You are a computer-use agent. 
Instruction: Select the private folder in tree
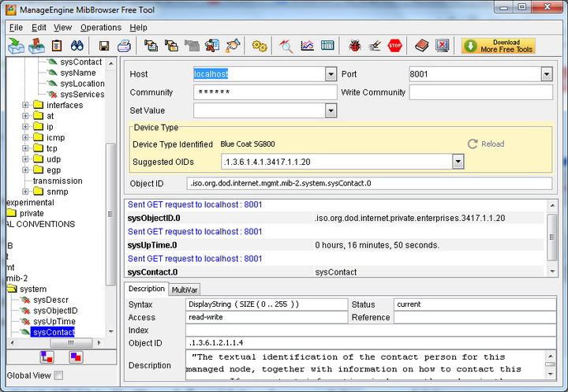(32, 214)
